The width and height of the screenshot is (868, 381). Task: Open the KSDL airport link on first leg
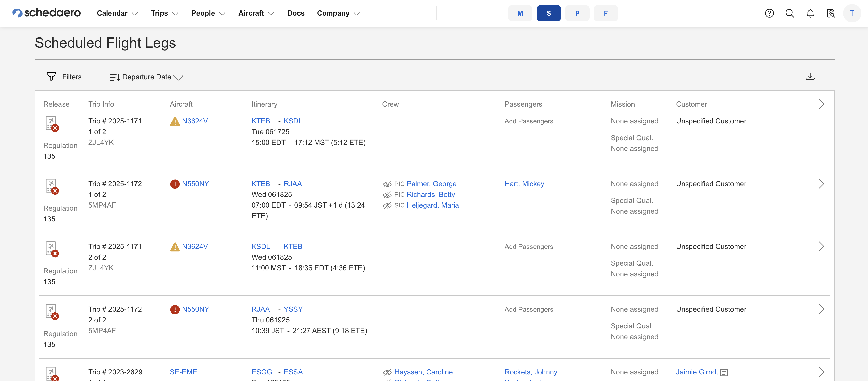pyautogui.click(x=293, y=121)
